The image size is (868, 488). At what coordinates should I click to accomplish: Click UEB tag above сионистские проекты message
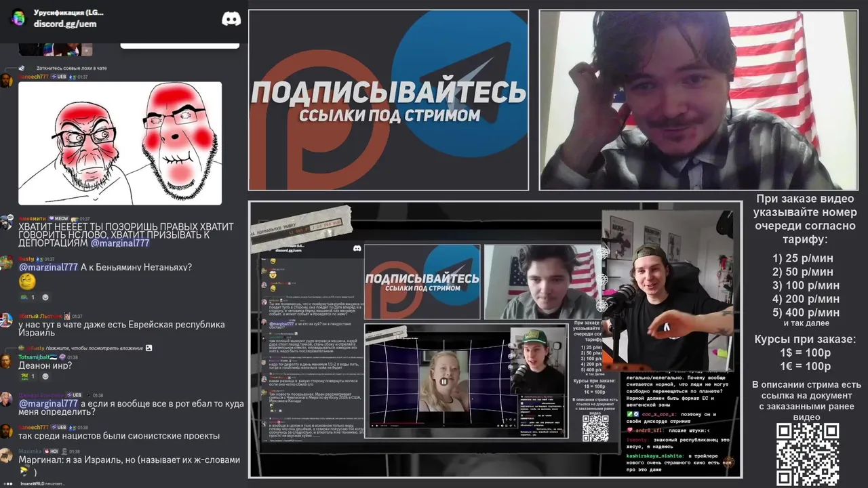[x=60, y=428]
